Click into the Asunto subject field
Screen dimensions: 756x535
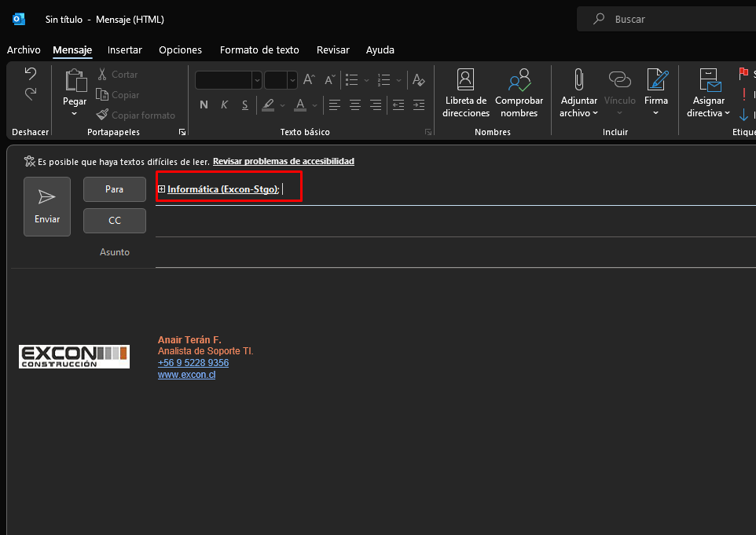(x=456, y=252)
